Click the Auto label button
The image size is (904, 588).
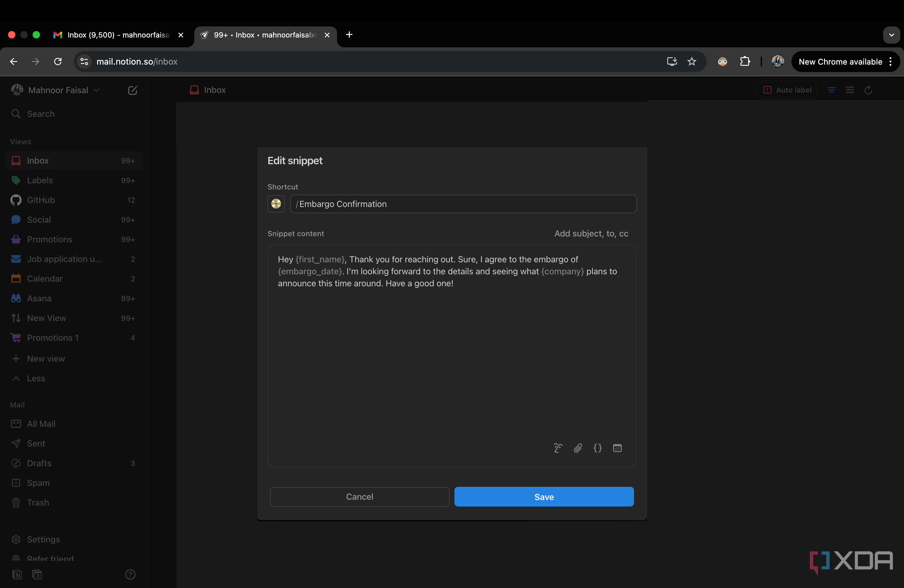point(787,90)
